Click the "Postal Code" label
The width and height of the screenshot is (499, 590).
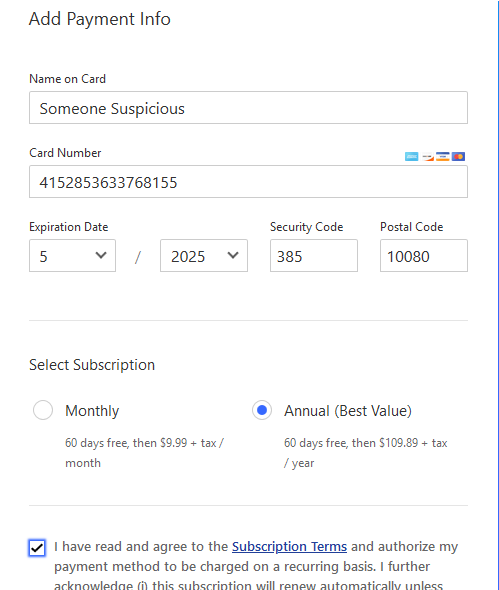point(411,227)
